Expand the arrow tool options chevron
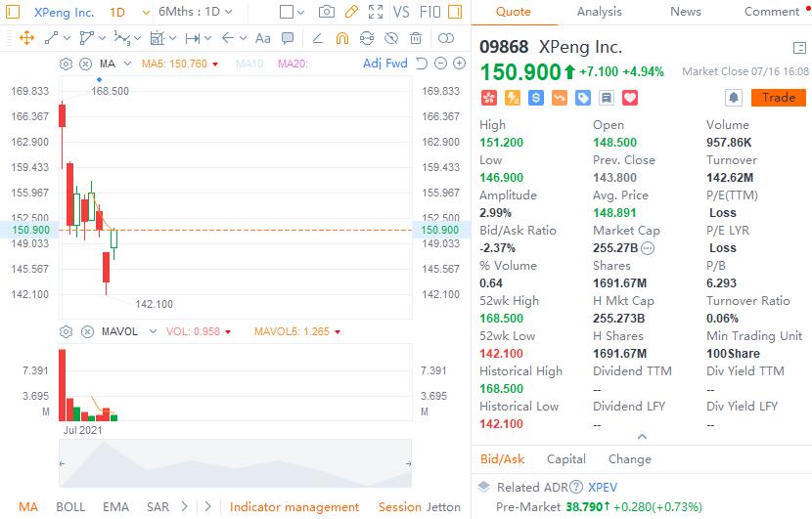This screenshot has width=812, height=519. click(x=243, y=38)
